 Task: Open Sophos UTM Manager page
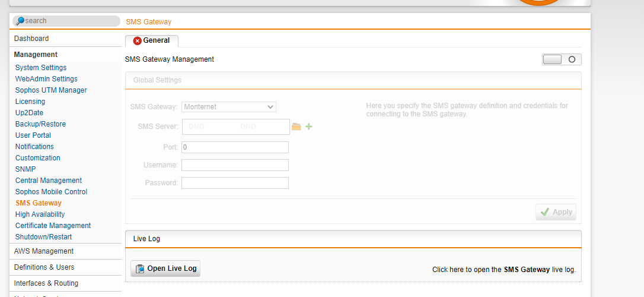pos(51,90)
